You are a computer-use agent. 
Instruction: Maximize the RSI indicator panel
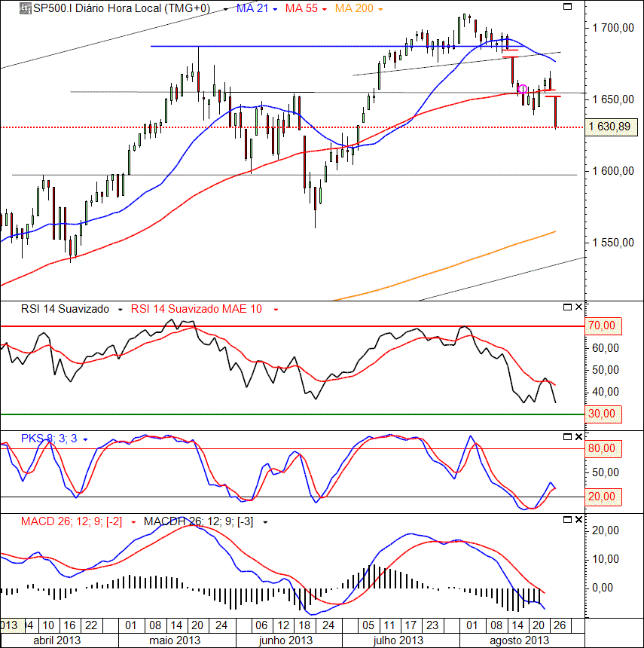[x=568, y=307]
